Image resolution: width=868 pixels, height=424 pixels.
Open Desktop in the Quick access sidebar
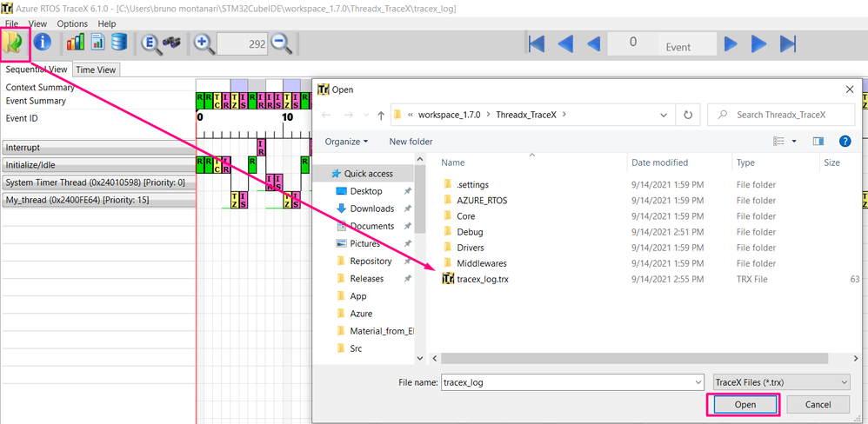click(366, 191)
